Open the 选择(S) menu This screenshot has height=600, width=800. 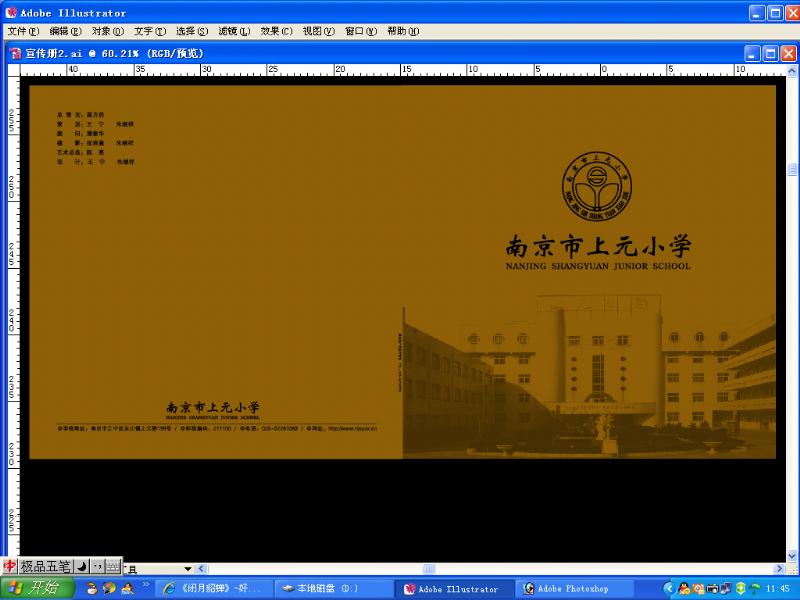[192, 32]
